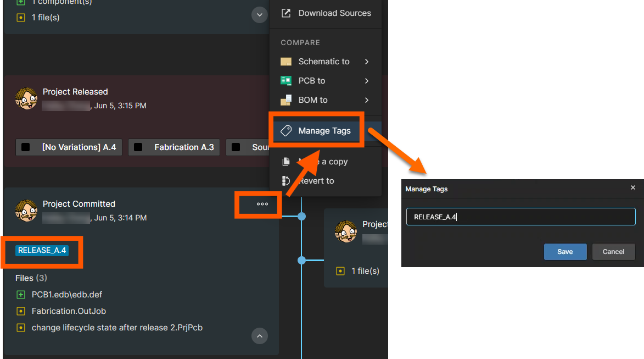
Task: Click modified icon beside top 1 file(s)
Action: click(20, 18)
